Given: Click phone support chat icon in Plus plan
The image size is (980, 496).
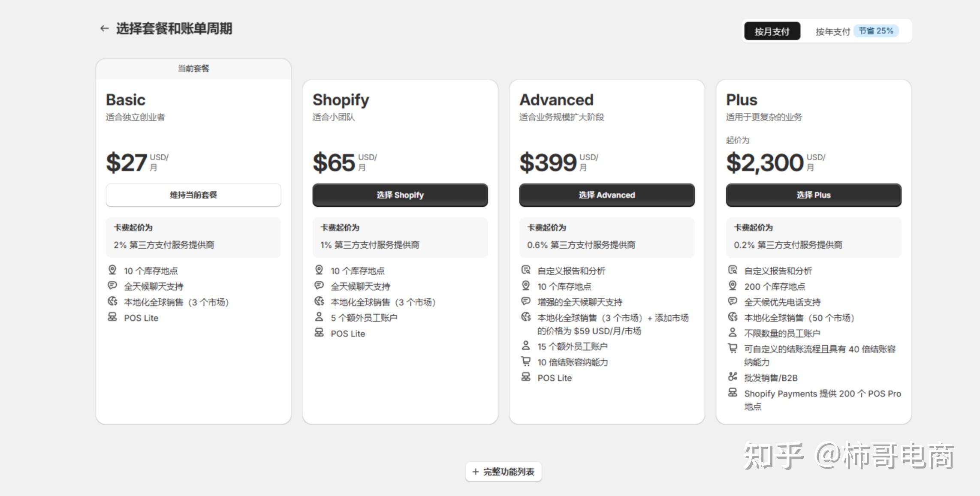Looking at the screenshot, I should [x=733, y=301].
